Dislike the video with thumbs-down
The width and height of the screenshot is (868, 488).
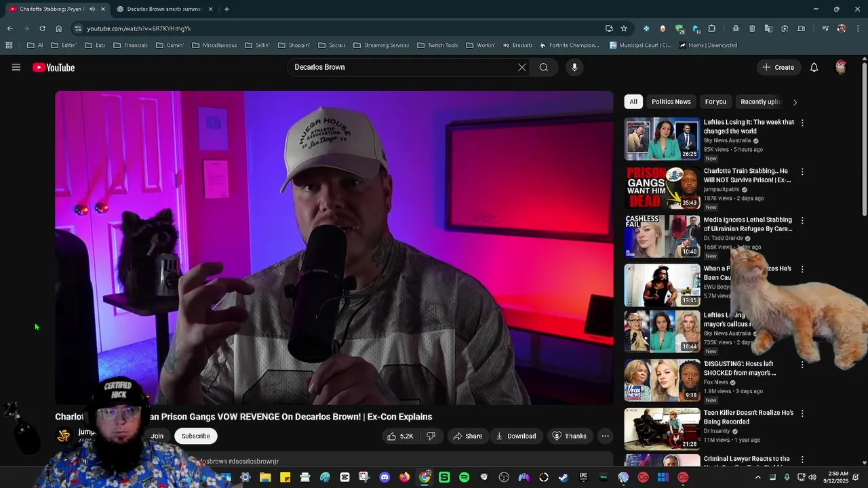click(x=431, y=436)
